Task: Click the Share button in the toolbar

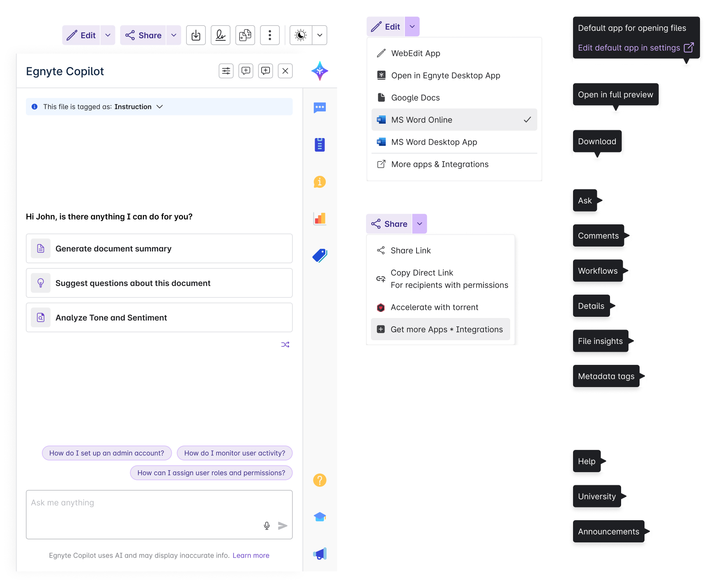Action: [x=143, y=35]
